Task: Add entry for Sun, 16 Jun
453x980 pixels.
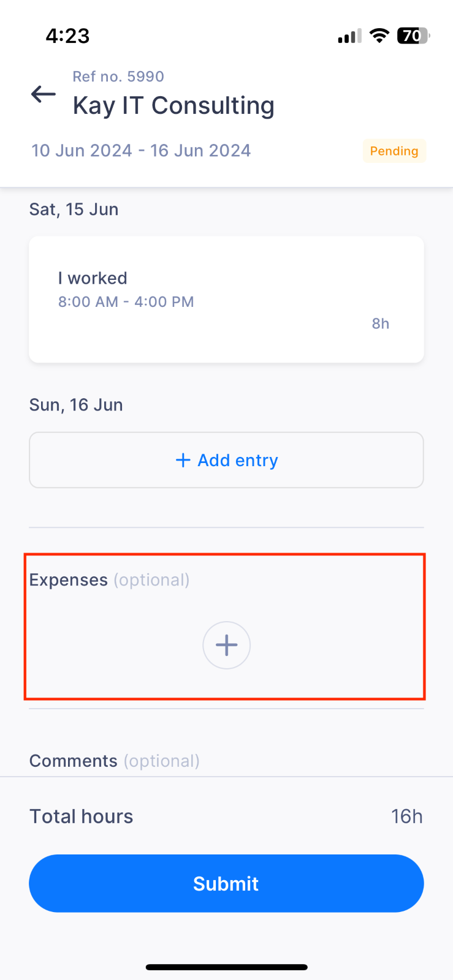Action: coord(226,460)
